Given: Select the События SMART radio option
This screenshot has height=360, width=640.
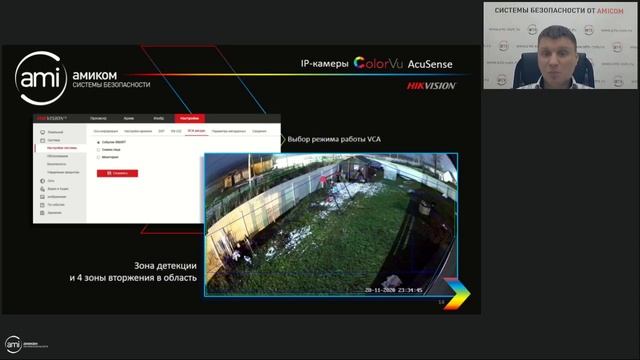Looking at the screenshot, I should (98, 142).
